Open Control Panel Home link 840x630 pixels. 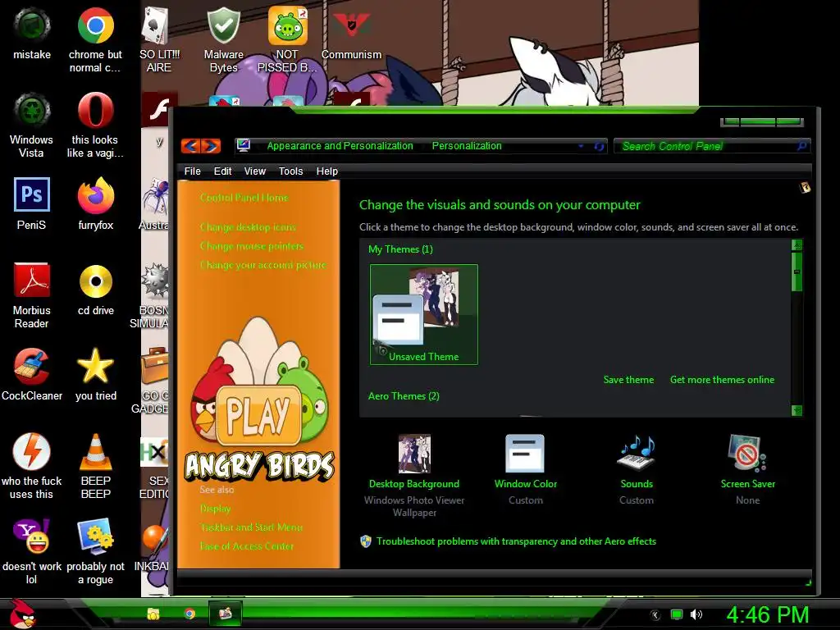(244, 198)
